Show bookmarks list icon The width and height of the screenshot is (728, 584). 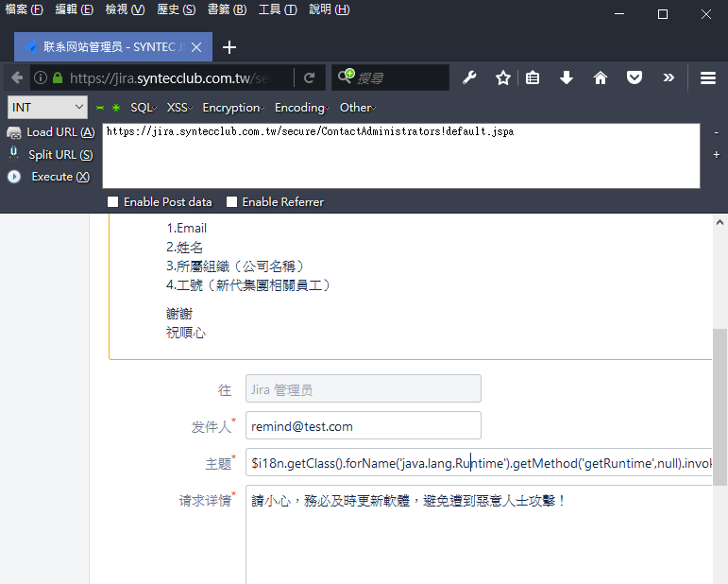[x=532, y=77]
